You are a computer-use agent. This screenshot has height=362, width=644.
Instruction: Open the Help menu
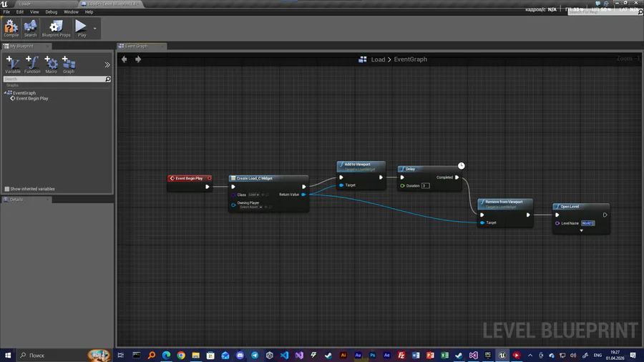click(x=89, y=12)
